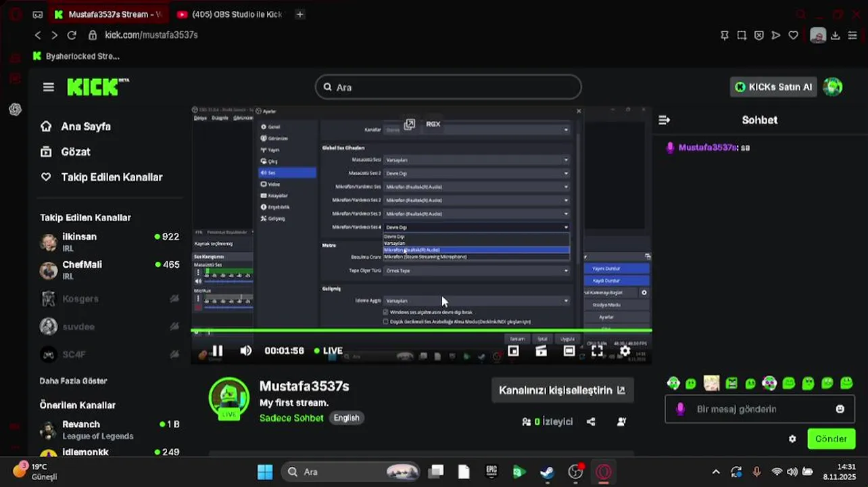Viewport: 868px width, 487px height.
Task: Open player mini-player mode icon
Action: pyautogui.click(x=513, y=350)
